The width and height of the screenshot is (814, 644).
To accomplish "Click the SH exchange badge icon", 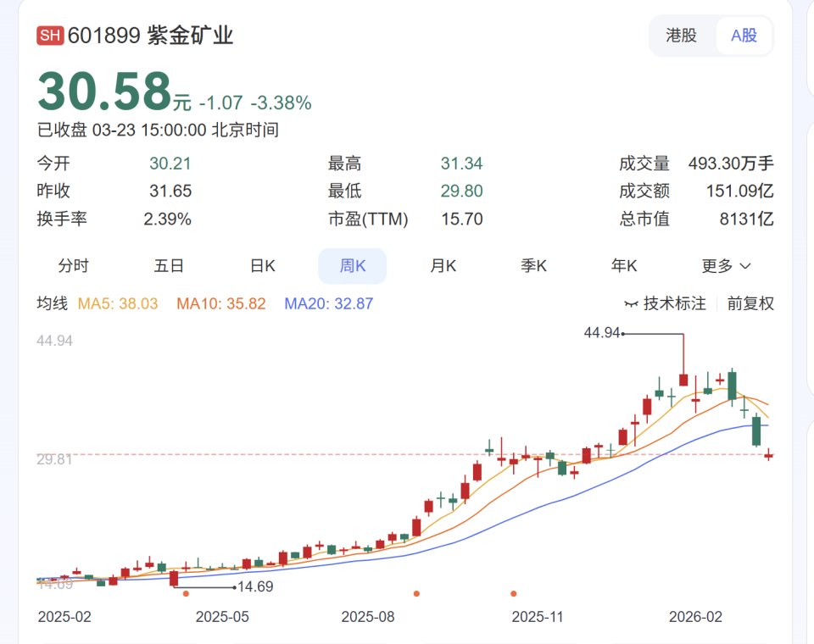I will point(50,36).
